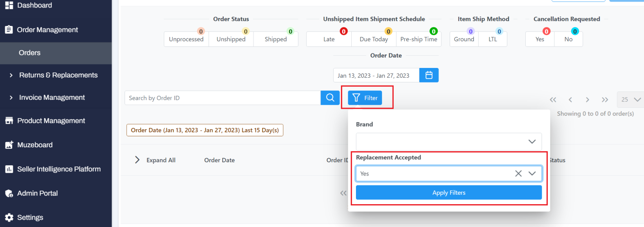Click the Dashboard grid icon
Viewport: 644px width, 227px height.
pyautogui.click(x=9, y=5)
